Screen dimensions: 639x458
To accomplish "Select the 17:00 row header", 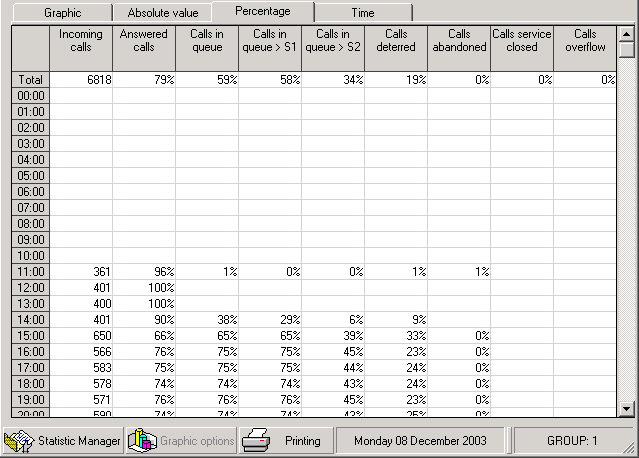I will click(31, 368).
